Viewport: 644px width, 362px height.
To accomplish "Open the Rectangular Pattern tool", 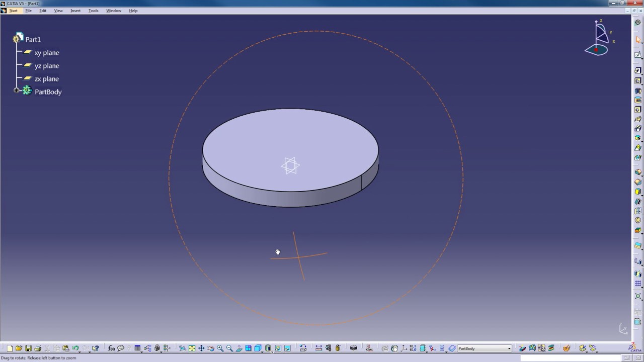I will click(637, 284).
